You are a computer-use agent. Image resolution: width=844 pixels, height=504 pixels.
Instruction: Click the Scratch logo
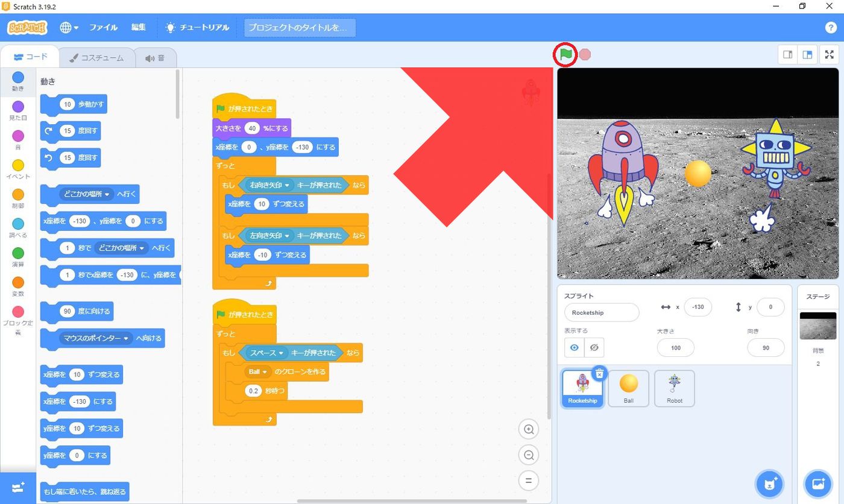pos(27,28)
